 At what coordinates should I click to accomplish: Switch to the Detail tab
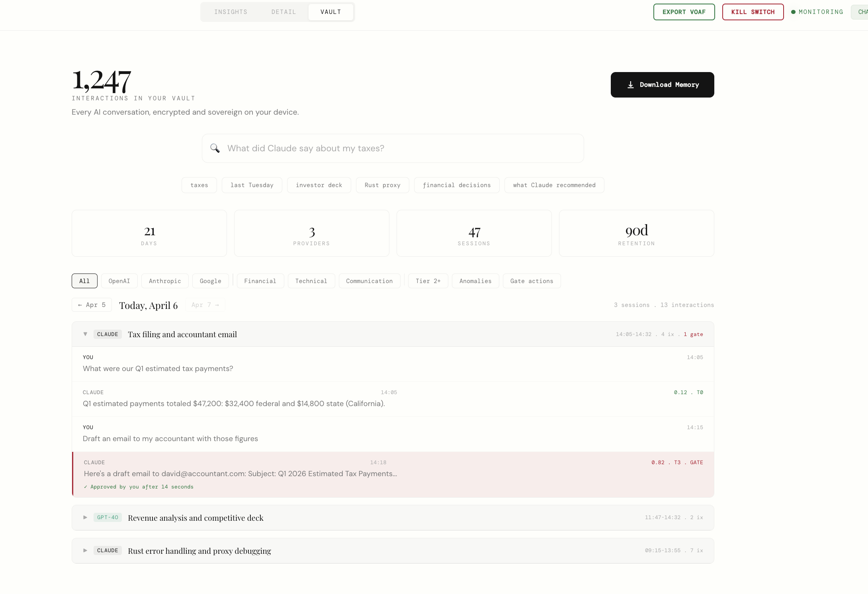[284, 12]
